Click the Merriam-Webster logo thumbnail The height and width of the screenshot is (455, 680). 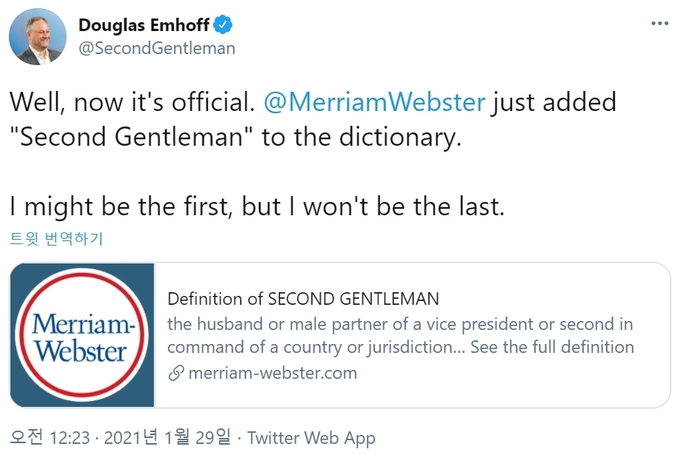click(x=82, y=335)
